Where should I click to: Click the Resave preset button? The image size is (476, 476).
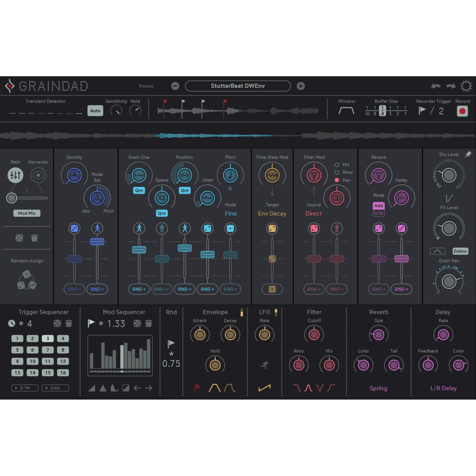coord(146,86)
